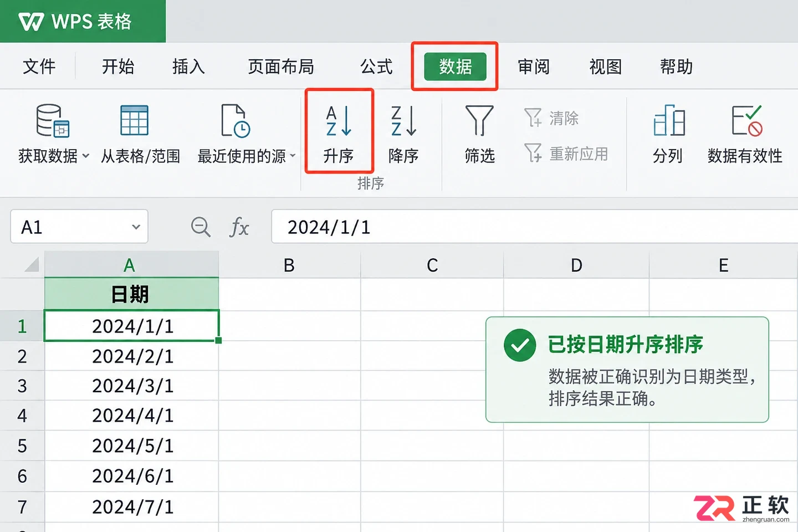798x532 pixels.
Task: Click the select-all corner triangle
Action: (32, 264)
